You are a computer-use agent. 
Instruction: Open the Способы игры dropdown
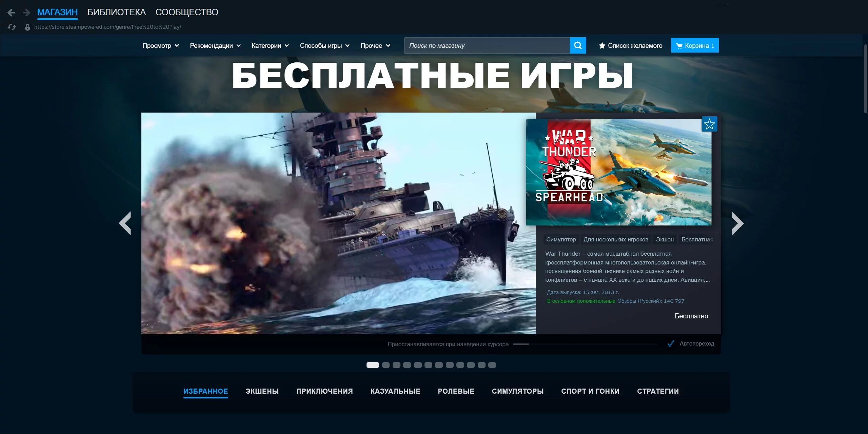click(324, 46)
